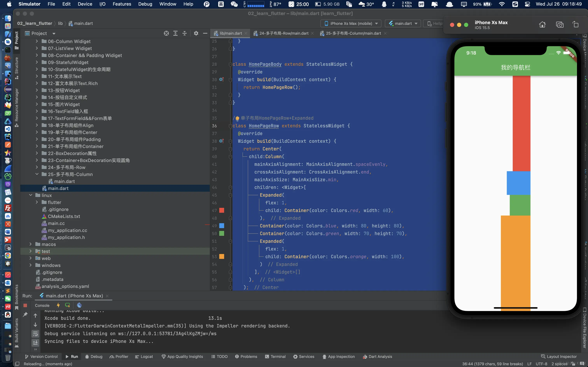Screen dimensions: 588x367
Task: Open device selector iPhone Xs Max dropdown
Action: click(351, 23)
